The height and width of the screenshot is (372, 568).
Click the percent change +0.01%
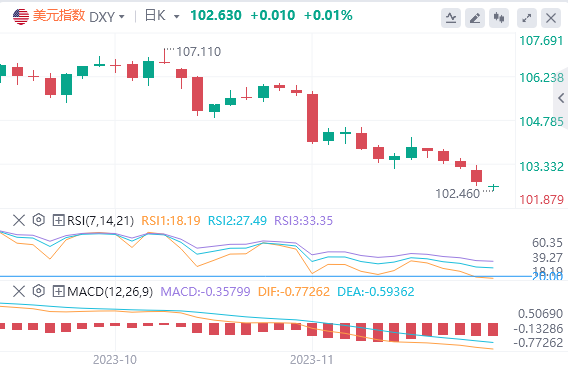[x=328, y=16]
